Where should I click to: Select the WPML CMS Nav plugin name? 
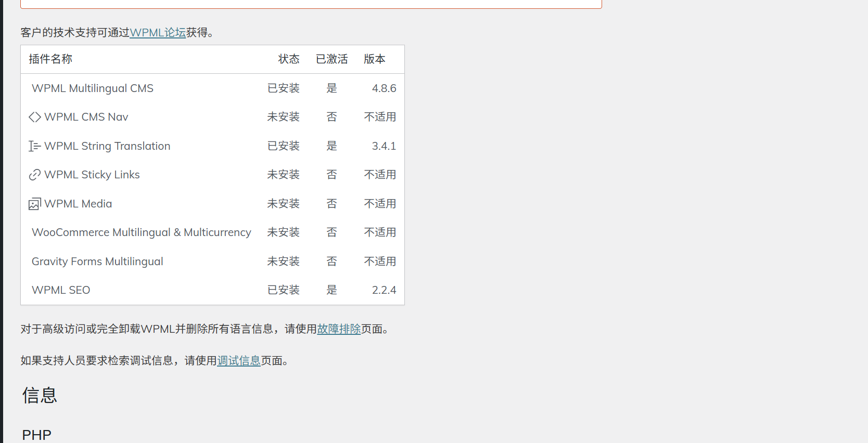click(x=86, y=117)
